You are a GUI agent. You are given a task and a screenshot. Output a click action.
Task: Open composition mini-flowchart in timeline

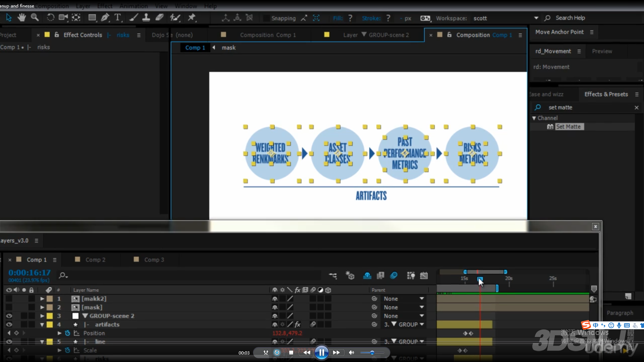333,276
